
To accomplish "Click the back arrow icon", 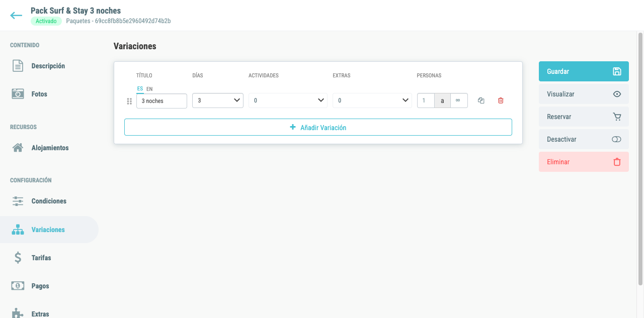I will 16,16.
